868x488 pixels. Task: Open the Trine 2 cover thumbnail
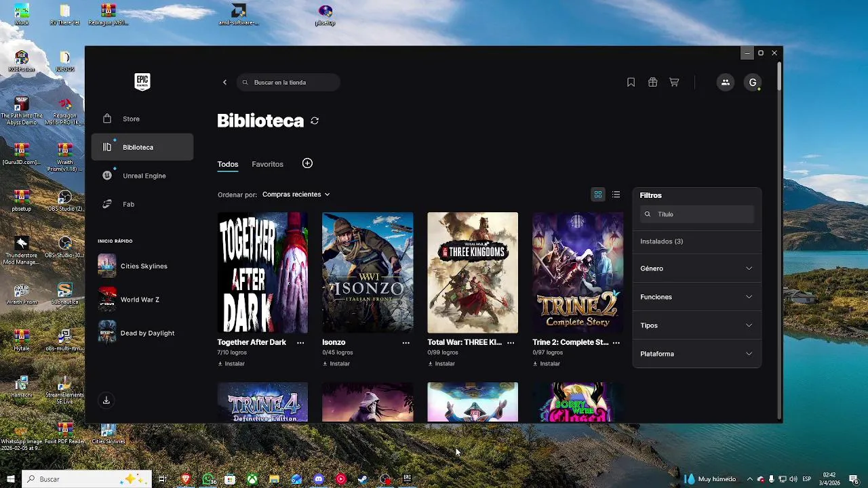coord(578,272)
